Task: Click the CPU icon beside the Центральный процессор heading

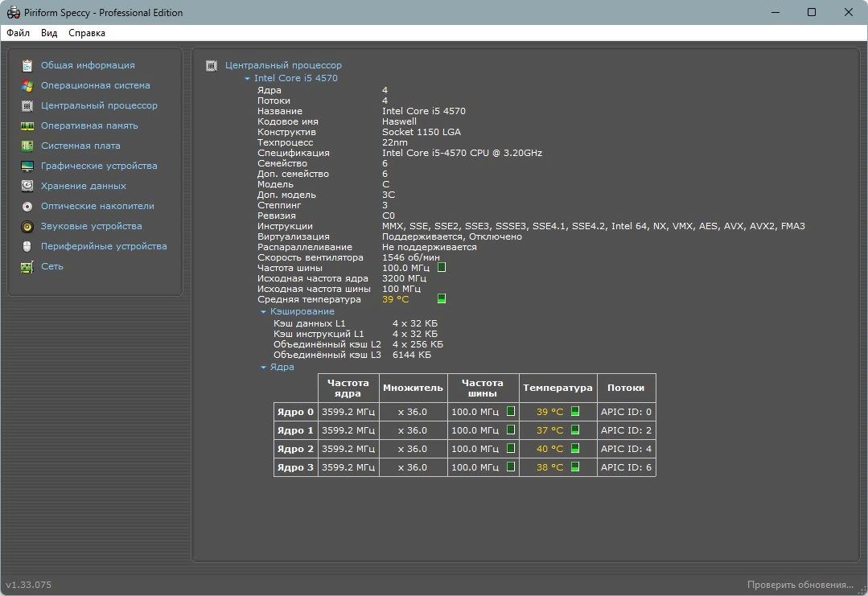Action: (x=212, y=66)
